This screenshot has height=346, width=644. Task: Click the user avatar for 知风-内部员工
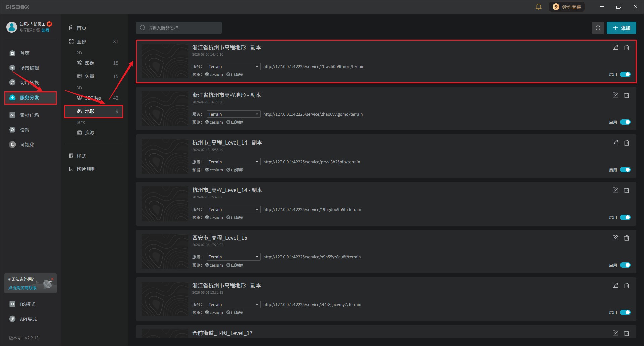(12, 27)
